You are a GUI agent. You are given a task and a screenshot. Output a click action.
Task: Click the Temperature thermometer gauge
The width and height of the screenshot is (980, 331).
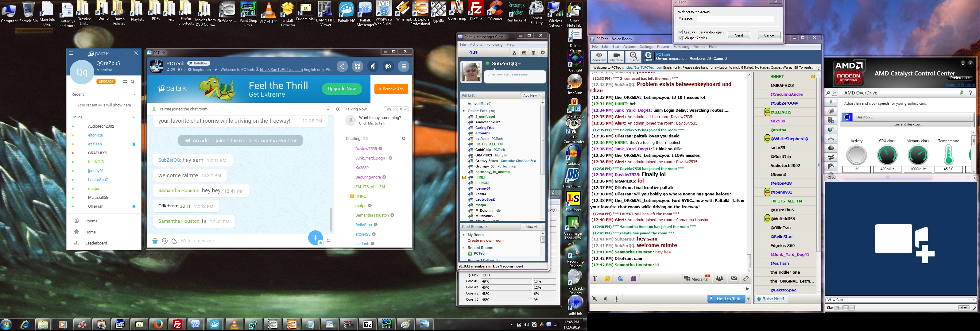tap(948, 155)
